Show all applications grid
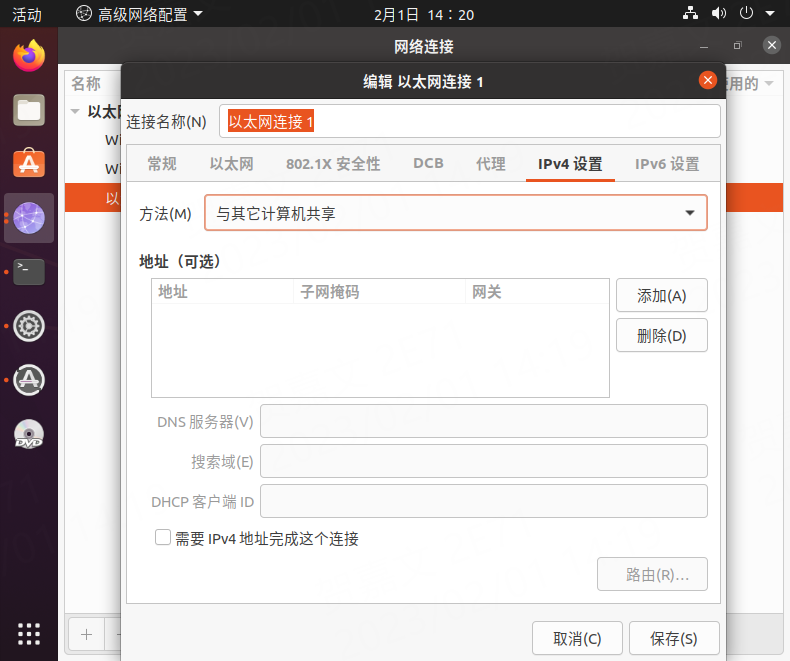 click(29, 634)
